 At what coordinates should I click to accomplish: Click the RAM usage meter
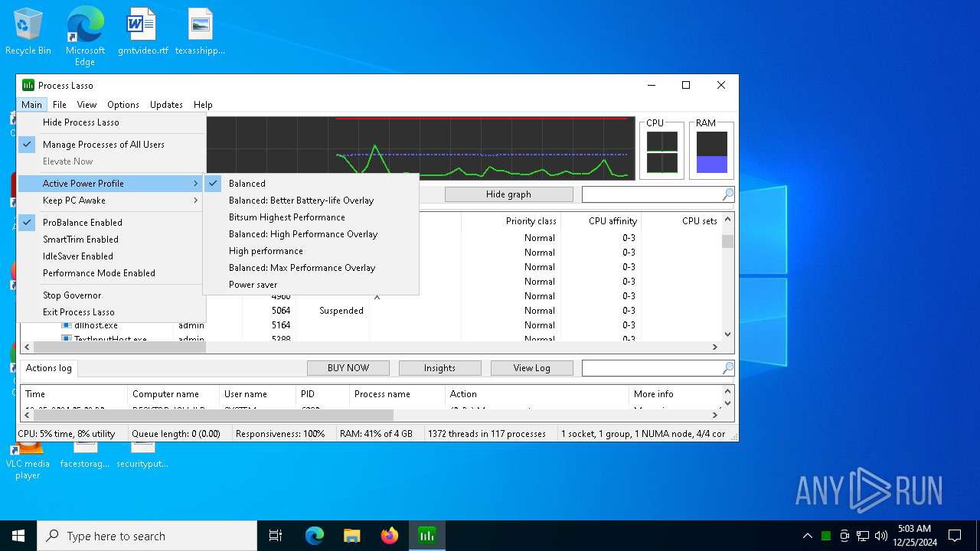(711, 152)
